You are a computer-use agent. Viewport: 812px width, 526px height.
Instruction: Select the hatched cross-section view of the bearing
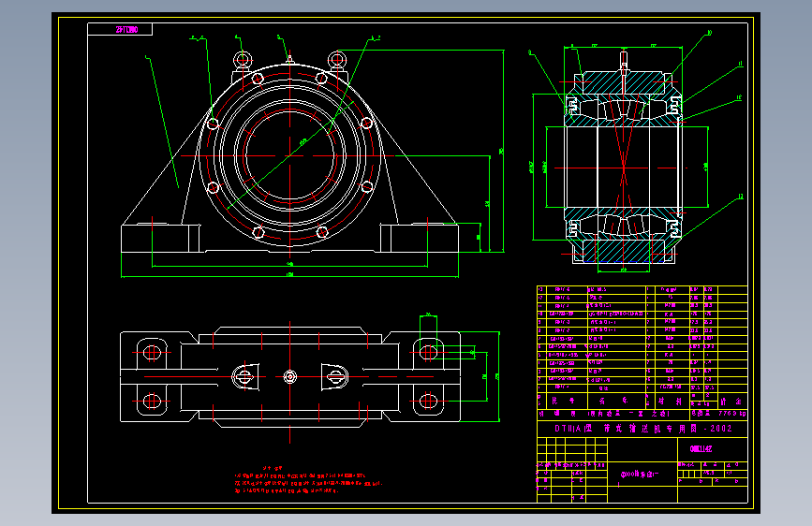click(624, 158)
